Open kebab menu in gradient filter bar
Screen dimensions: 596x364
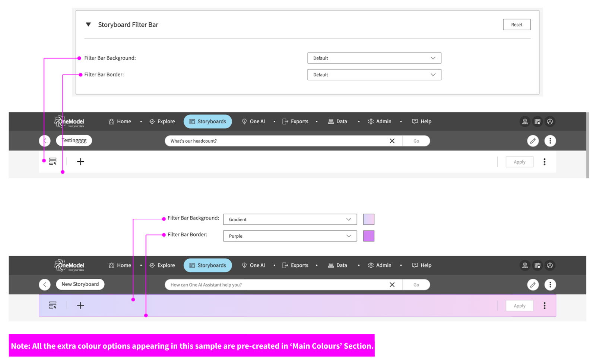click(544, 306)
